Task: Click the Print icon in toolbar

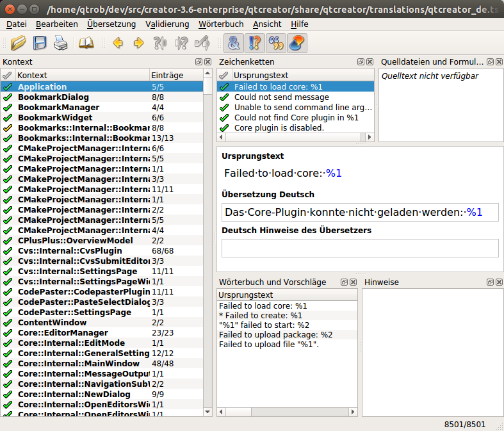Action: (x=60, y=44)
